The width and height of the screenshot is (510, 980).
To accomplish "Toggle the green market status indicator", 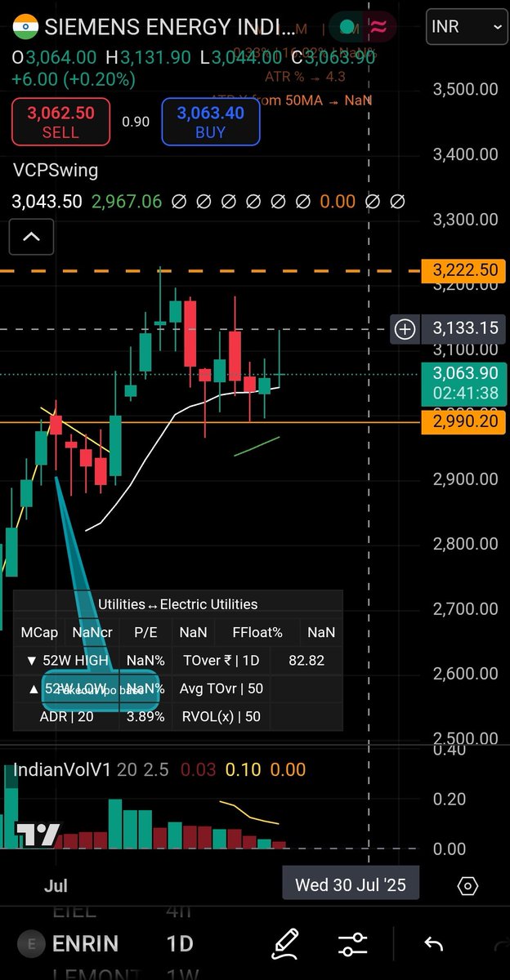I will [x=349, y=27].
